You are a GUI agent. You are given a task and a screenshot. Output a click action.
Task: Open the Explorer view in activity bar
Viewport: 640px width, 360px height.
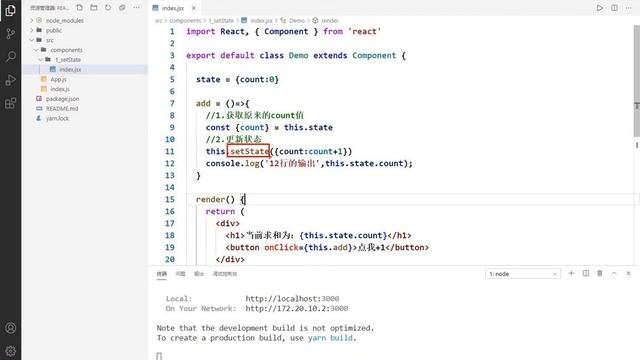(11, 10)
